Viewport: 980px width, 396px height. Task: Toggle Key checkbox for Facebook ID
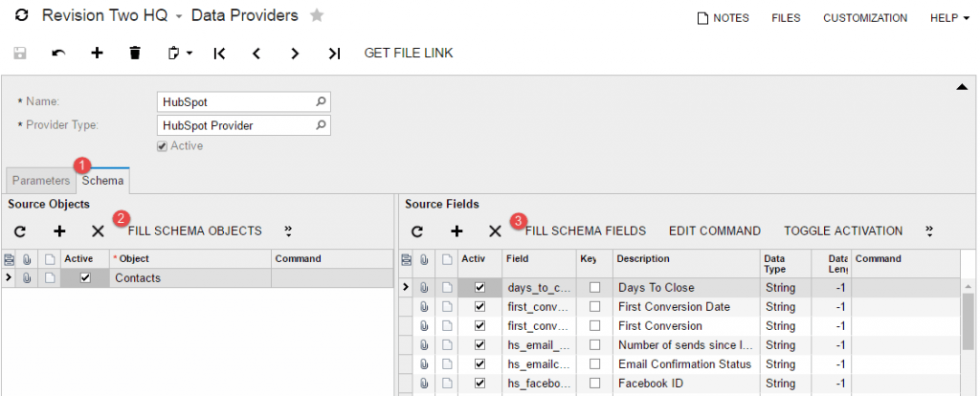595,383
